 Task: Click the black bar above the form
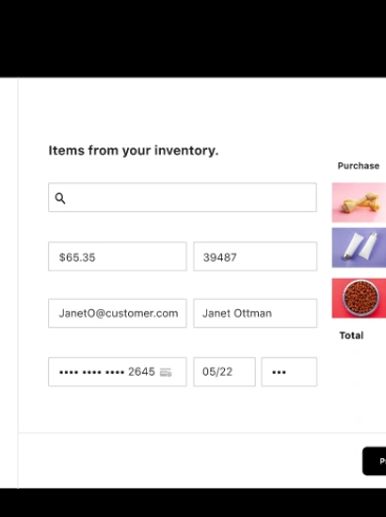click(193, 39)
